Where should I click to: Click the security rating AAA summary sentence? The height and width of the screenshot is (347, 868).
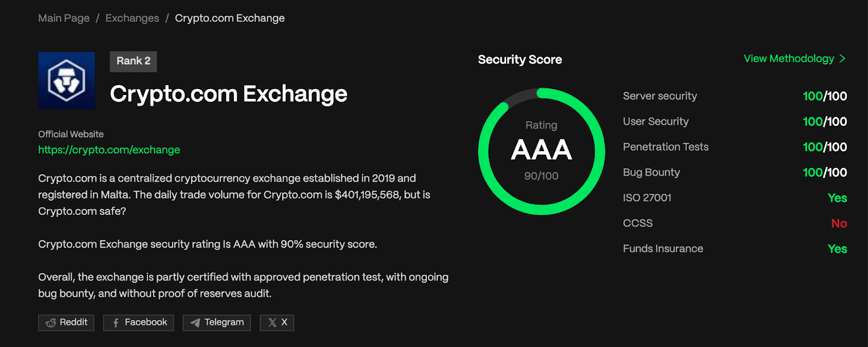[207, 244]
